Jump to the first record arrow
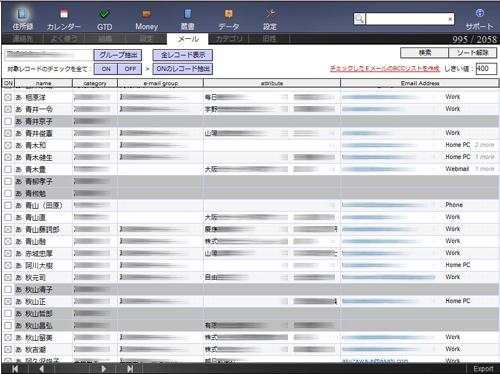 tap(15, 369)
